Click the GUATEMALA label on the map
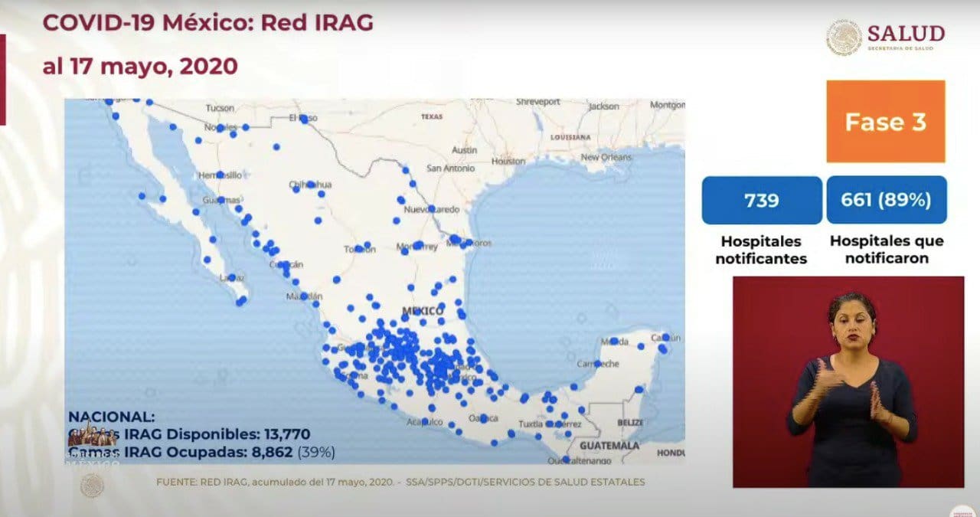980x517 pixels. click(609, 445)
